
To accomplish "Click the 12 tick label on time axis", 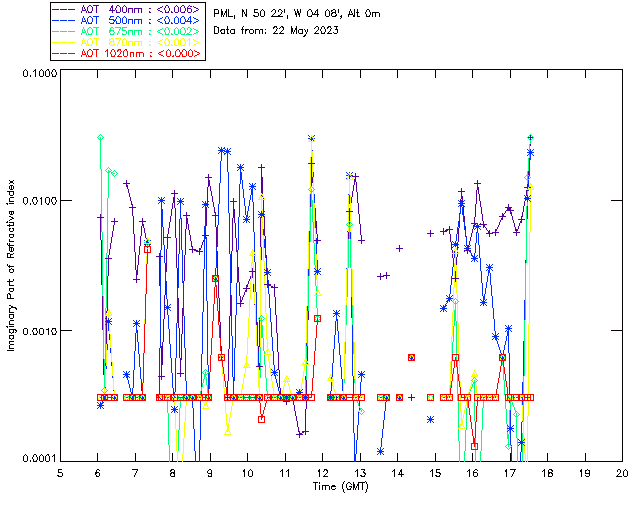I will [x=323, y=473].
